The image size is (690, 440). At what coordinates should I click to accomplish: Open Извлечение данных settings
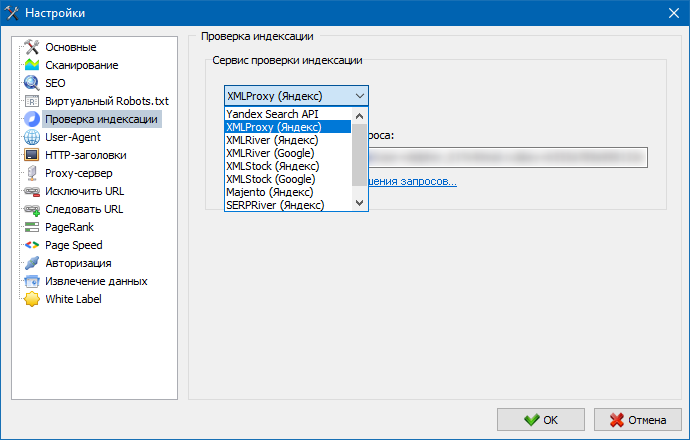point(96,281)
